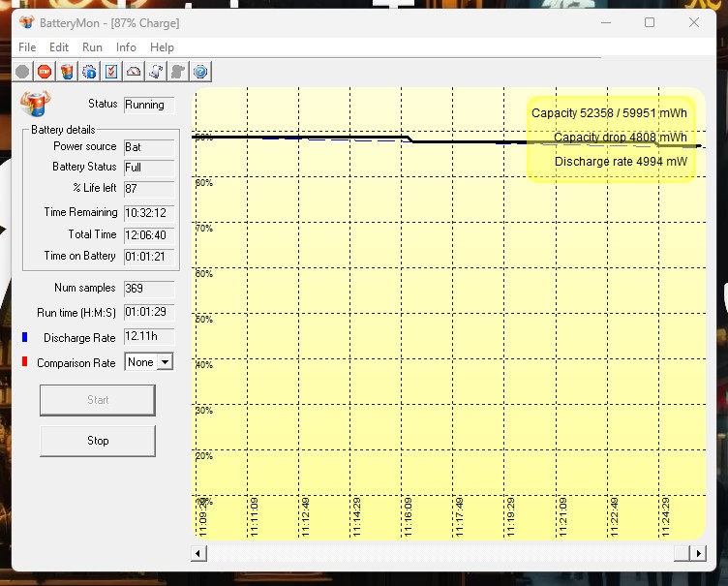728x586 pixels.
Task: Expand the Comparison Rate dropdown arrow
Action: 165,362
